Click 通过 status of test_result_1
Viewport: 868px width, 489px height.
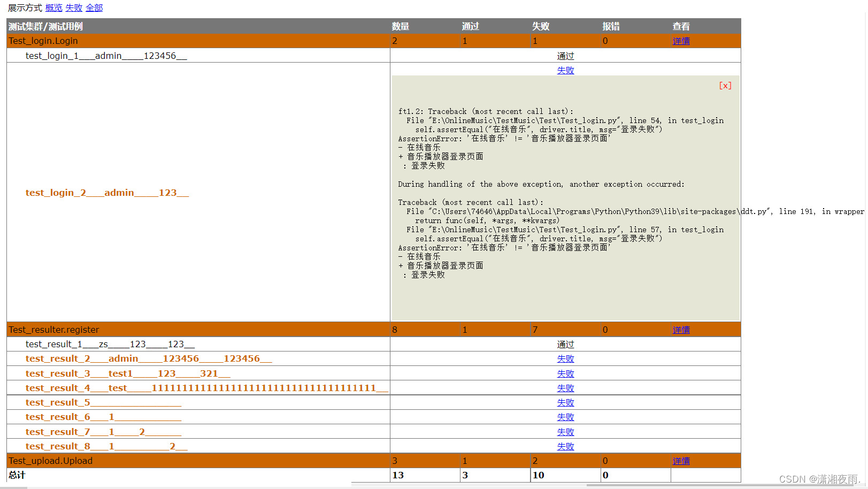(x=565, y=345)
